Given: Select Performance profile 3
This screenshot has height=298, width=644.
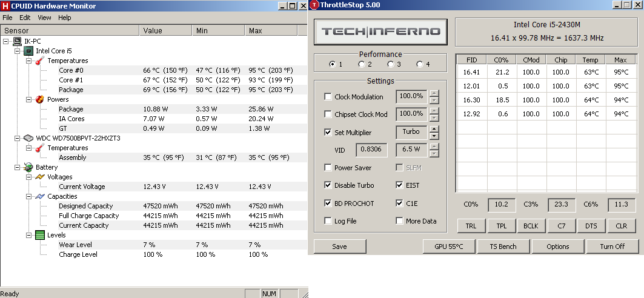Looking at the screenshot, I should pyautogui.click(x=391, y=64).
